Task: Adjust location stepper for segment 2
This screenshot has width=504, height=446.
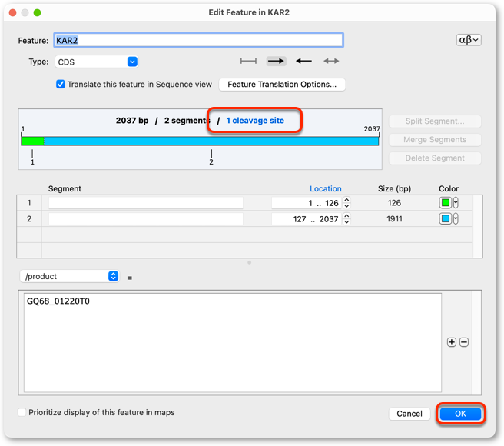Action: [346, 219]
